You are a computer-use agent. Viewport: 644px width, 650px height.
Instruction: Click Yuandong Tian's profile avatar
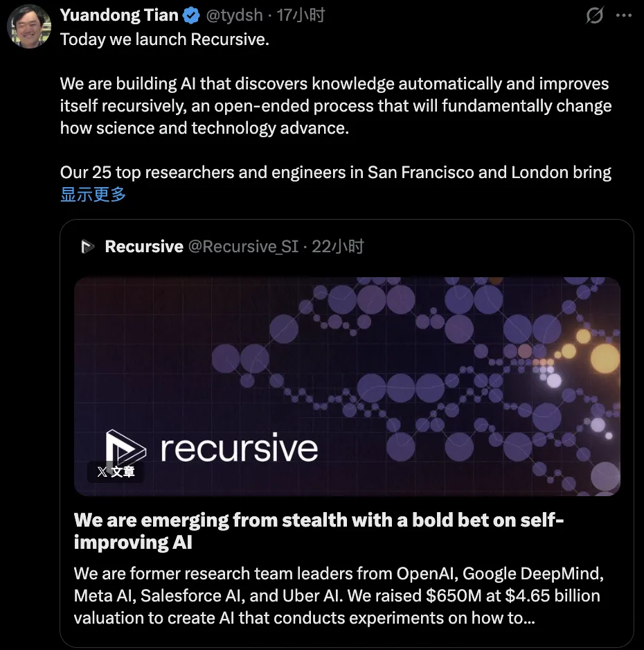[29, 26]
